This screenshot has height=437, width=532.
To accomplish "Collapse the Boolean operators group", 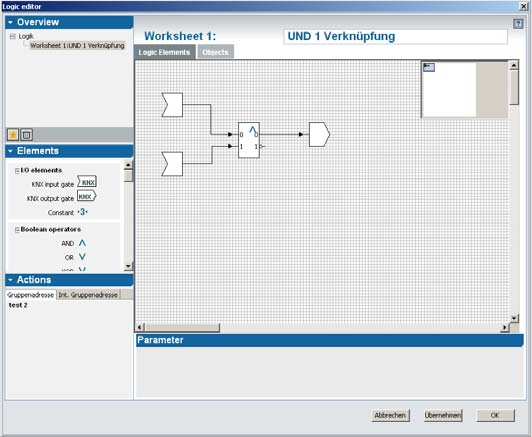I will 17,230.
